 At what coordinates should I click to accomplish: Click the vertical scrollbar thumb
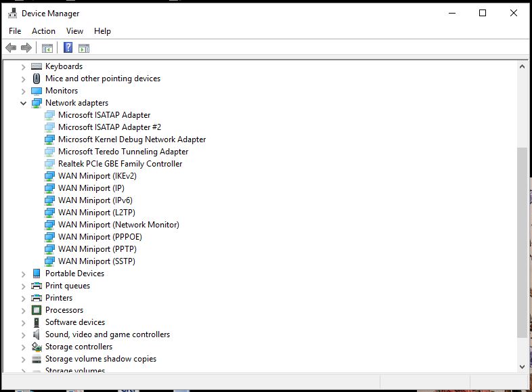click(x=522, y=242)
